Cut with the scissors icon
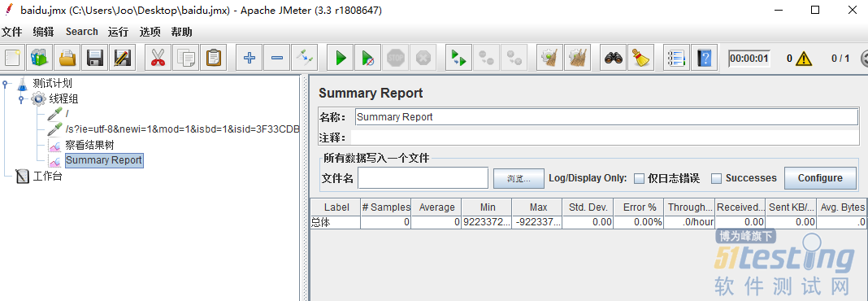This screenshot has width=868, height=301. coord(158,58)
